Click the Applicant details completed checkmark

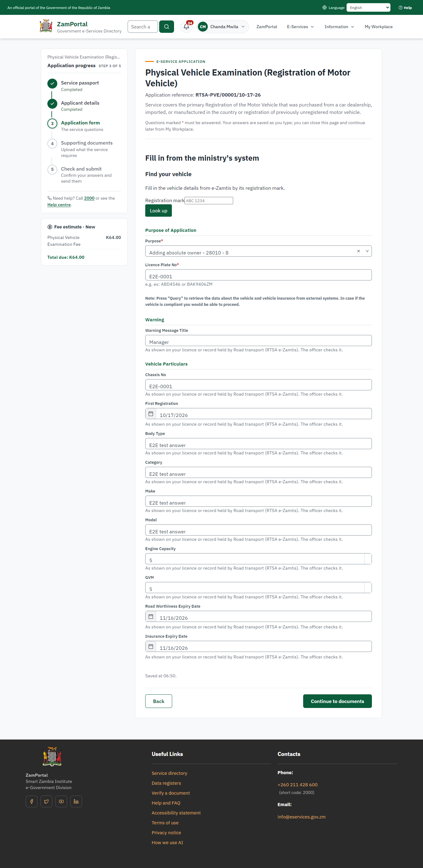pos(52,103)
